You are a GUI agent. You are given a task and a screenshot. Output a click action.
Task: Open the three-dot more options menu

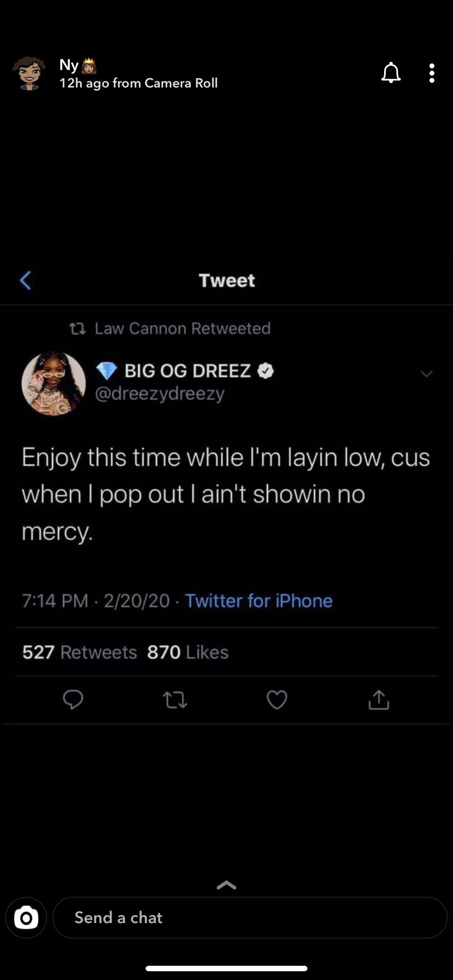[432, 73]
